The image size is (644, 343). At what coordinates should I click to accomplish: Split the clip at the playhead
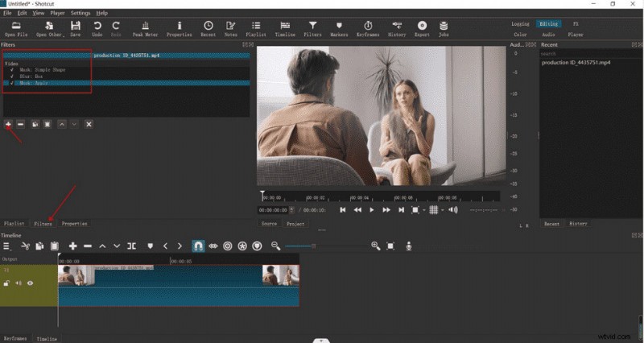pos(131,246)
